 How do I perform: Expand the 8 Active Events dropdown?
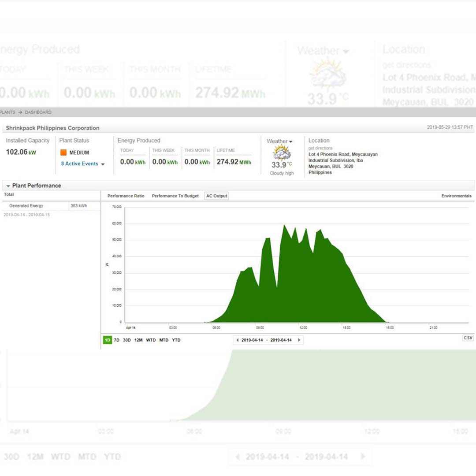(x=83, y=164)
